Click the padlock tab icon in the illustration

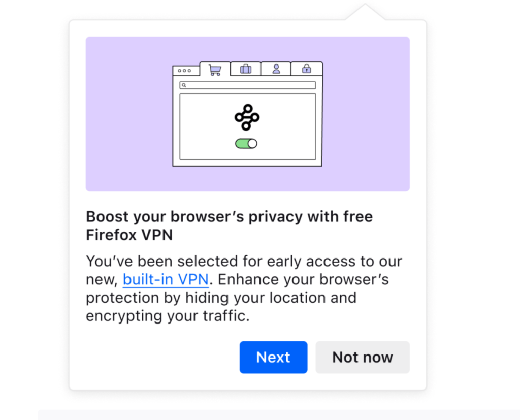coord(306,69)
